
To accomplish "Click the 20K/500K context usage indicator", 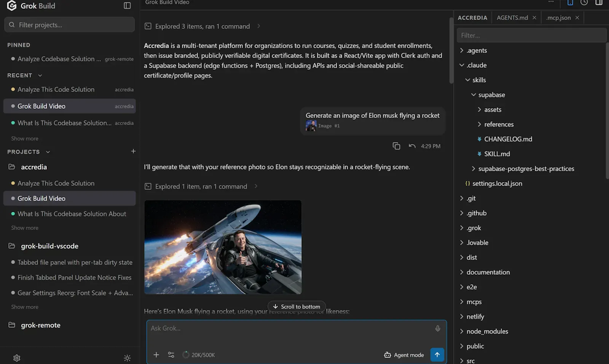I will pos(199,355).
